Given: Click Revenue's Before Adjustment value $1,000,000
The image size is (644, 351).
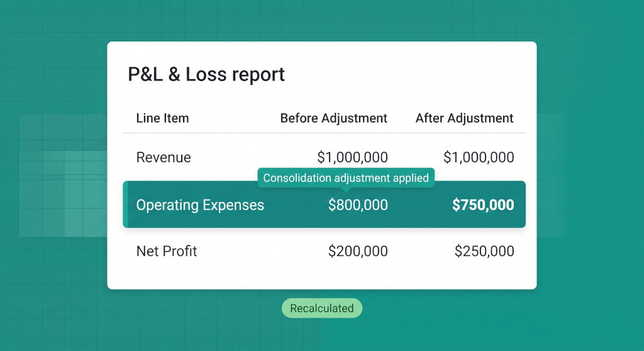Looking at the screenshot, I should (352, 157).
